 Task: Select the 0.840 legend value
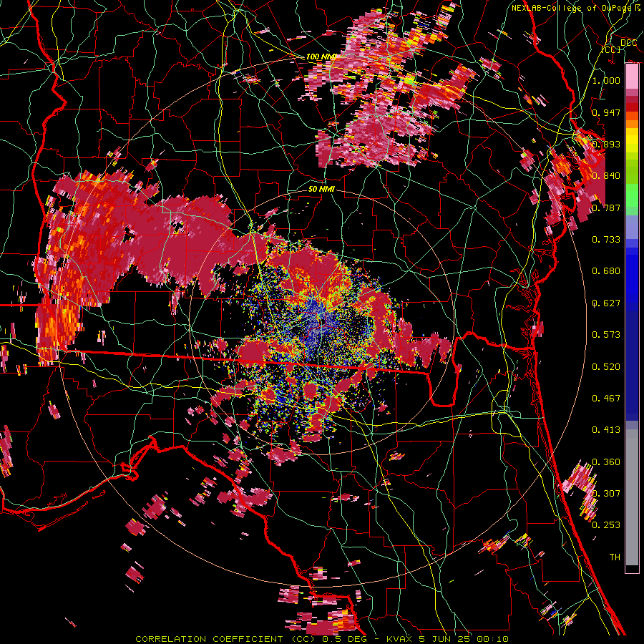pos(606,176)
